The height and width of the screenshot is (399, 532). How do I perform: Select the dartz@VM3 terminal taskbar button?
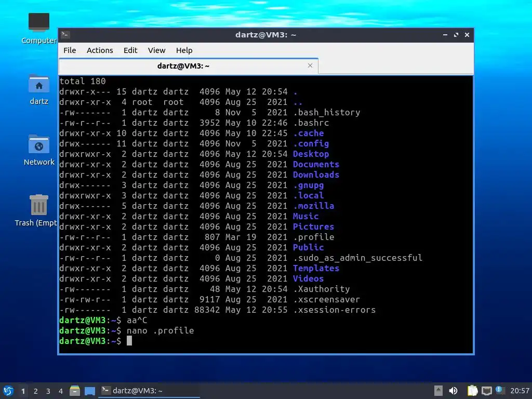point(149,391)
